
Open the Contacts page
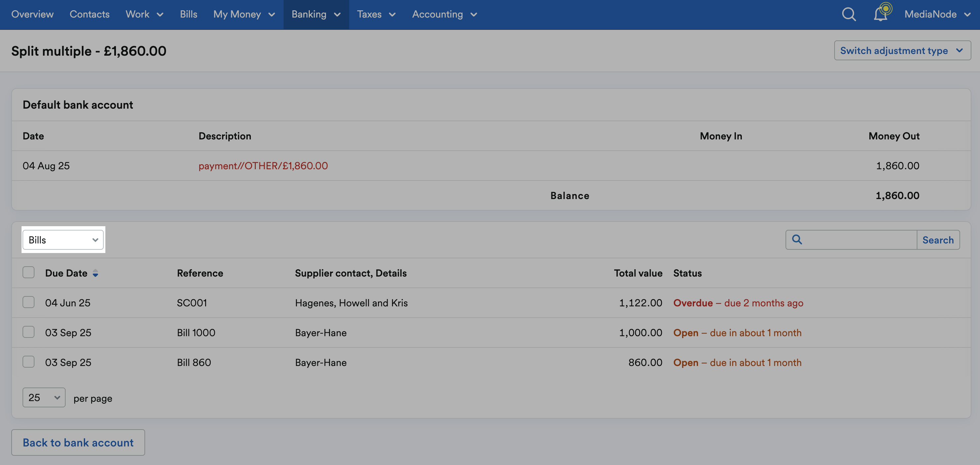click(x=89, y=15)
